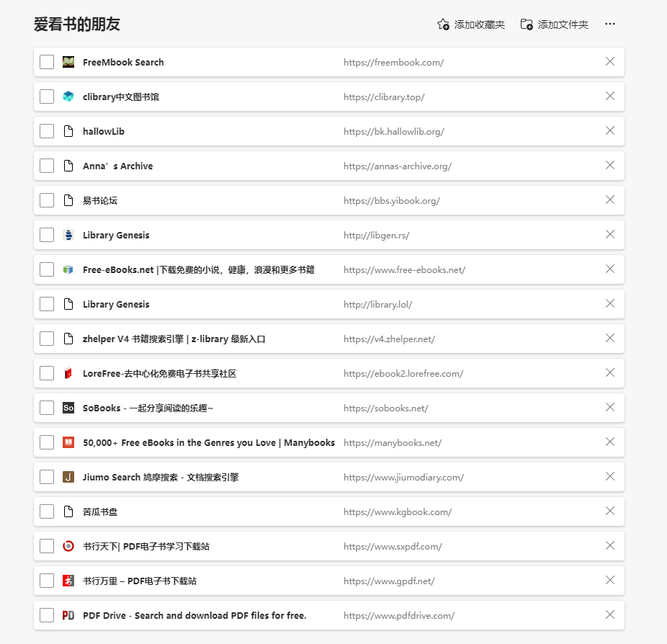Click the Manybooks red favicon
This screenshot has width=667, height=644.
coord(68,442)
